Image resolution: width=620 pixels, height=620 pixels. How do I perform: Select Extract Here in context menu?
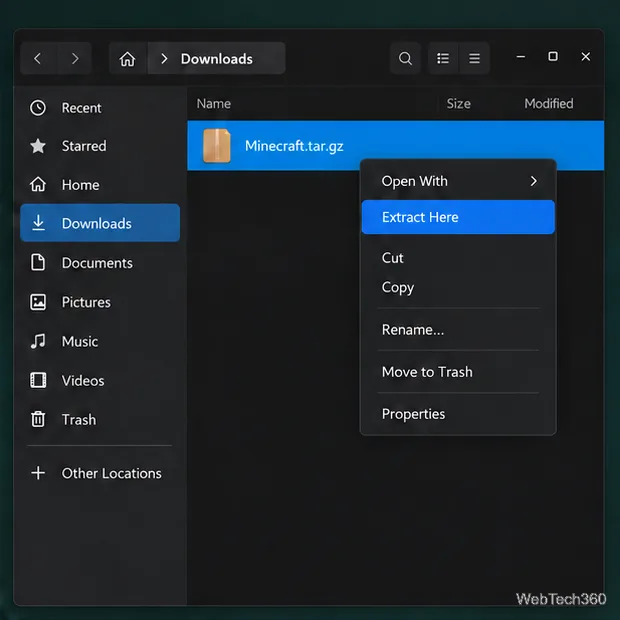[458, 217]
